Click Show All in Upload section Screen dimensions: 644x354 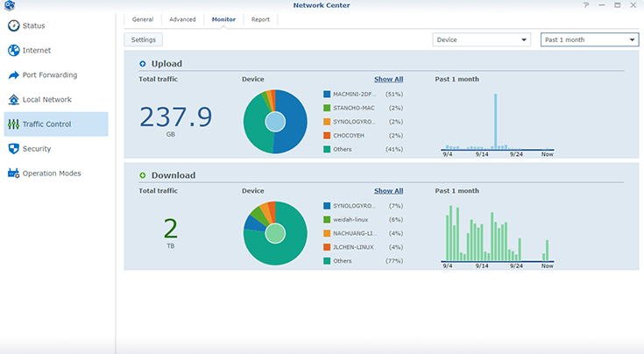coord(388,79)
